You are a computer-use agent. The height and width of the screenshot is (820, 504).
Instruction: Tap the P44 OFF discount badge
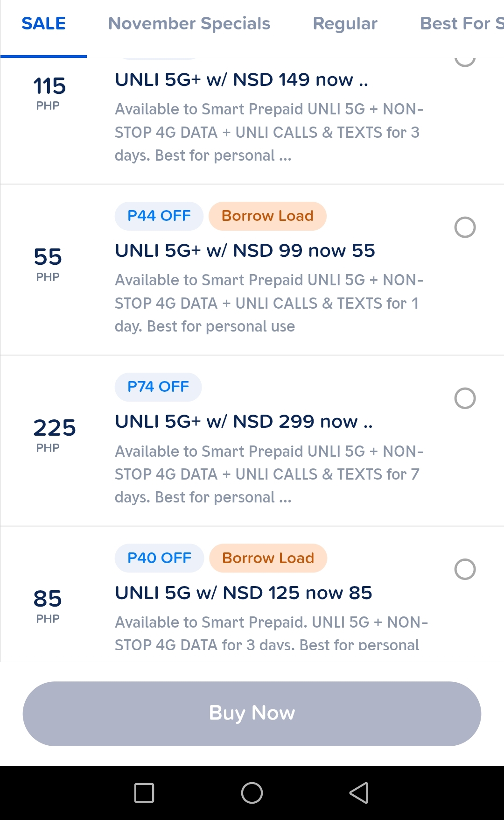click(159, 216)
